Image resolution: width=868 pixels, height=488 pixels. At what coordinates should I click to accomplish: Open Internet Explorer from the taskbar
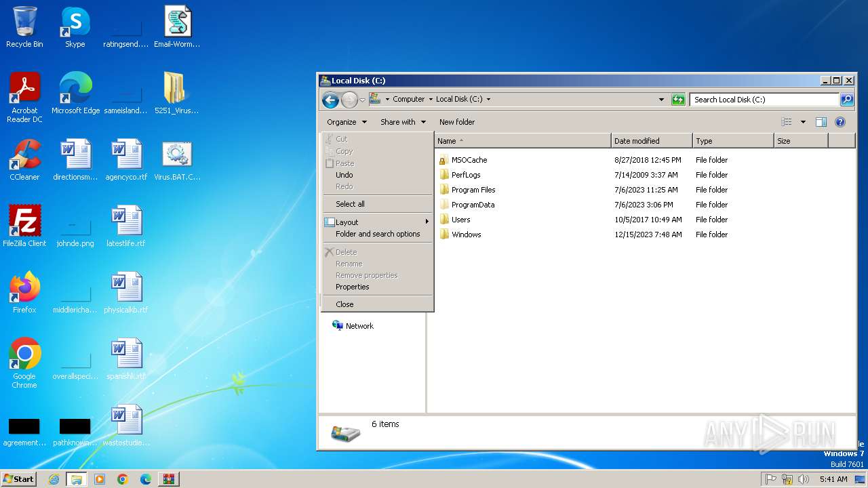(54, 479)
